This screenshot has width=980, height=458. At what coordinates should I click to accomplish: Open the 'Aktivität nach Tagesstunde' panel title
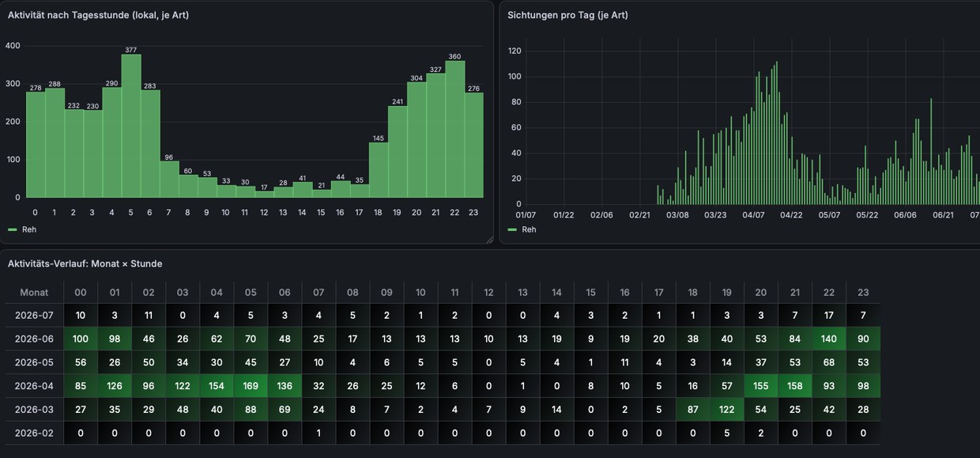(x=98, y=15)
